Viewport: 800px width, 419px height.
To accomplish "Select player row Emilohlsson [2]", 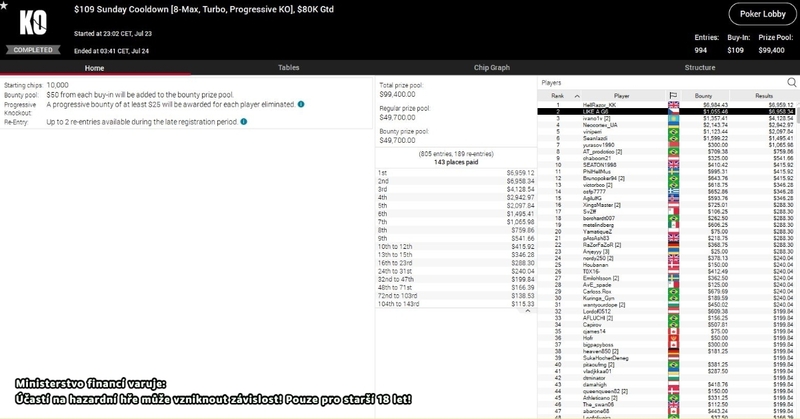I will pyautogui.click(x=666, y=278).
